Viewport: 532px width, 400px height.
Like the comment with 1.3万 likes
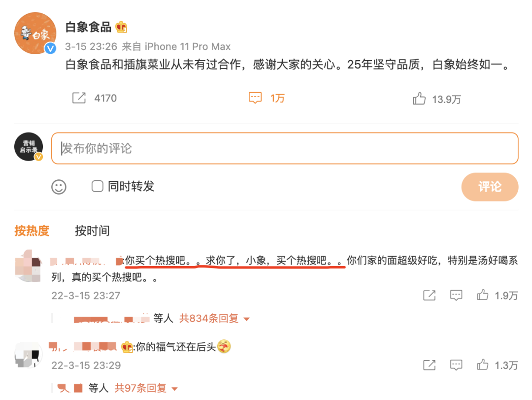483,365
